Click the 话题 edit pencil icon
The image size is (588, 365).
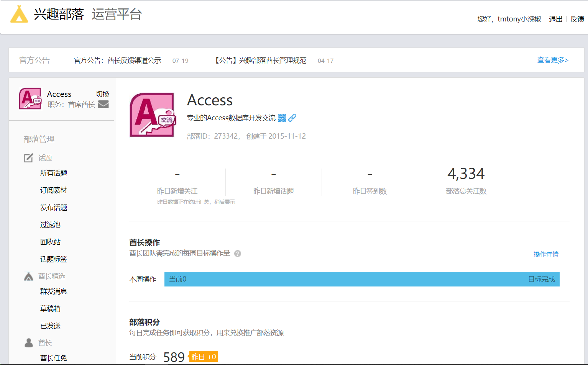click(x=29, y=158)
